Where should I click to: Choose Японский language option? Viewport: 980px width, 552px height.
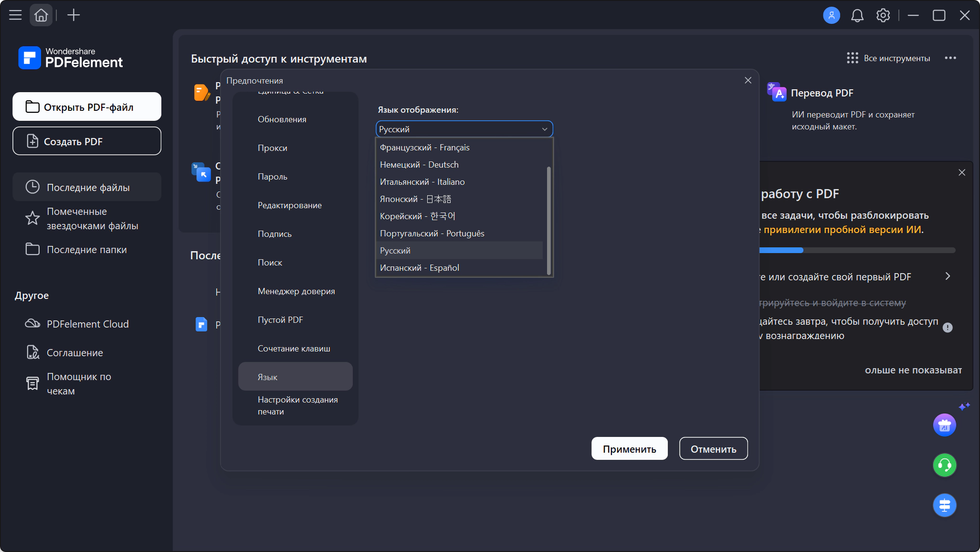pyautogui.click(x=459, y=199)
